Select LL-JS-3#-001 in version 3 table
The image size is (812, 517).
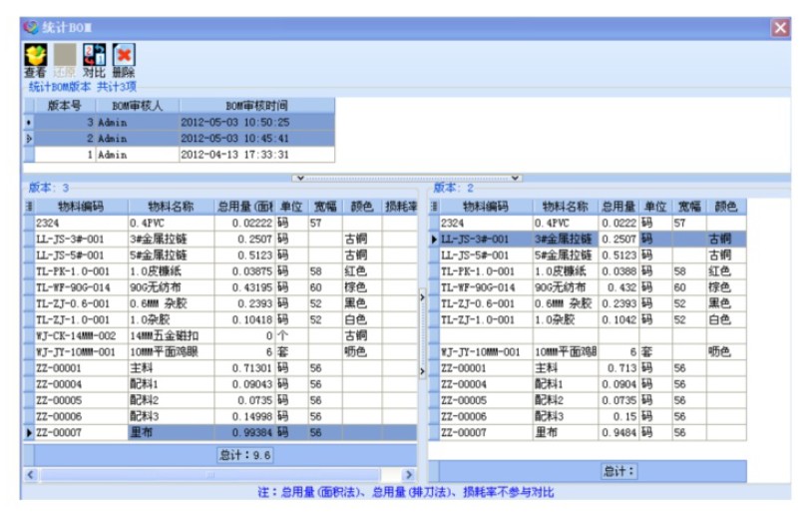coord(82,239)
